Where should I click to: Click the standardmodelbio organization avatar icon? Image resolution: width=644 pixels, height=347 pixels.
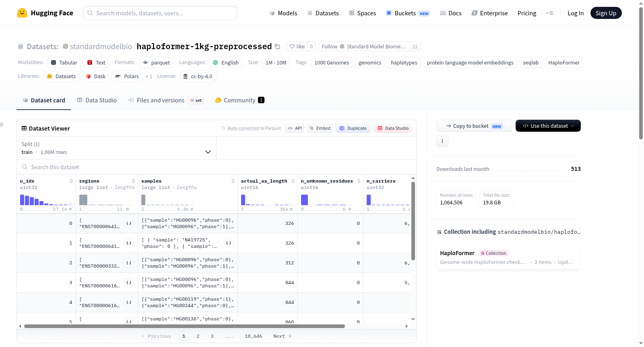[x=65, y=46]
